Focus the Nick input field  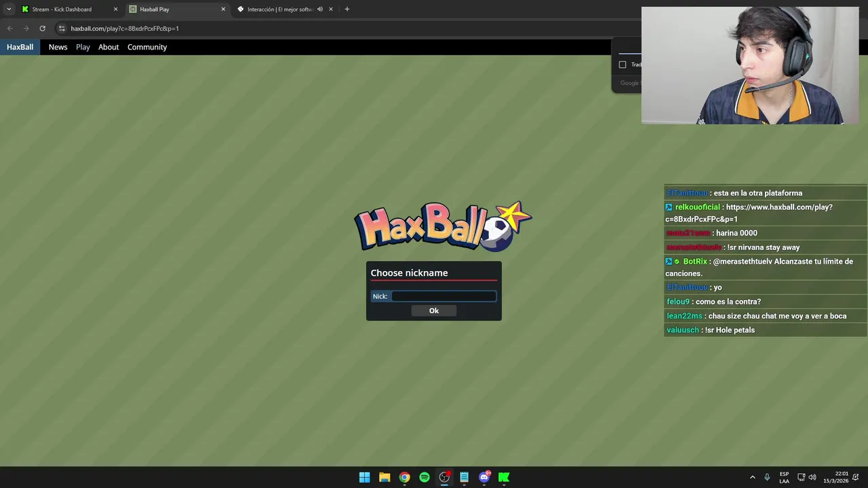(444, 296)
